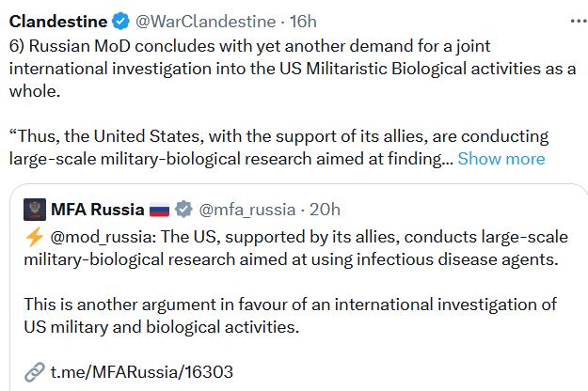Click the Russian flag emoji

160,209
